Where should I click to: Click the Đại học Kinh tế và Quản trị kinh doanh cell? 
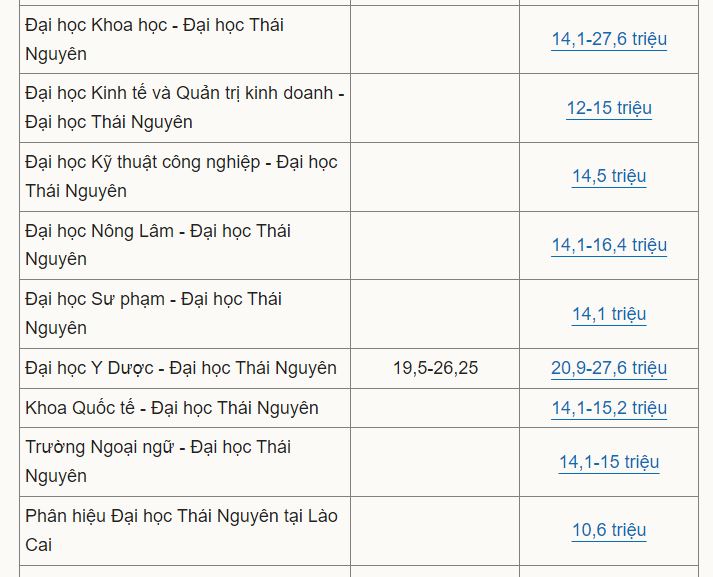185,108
